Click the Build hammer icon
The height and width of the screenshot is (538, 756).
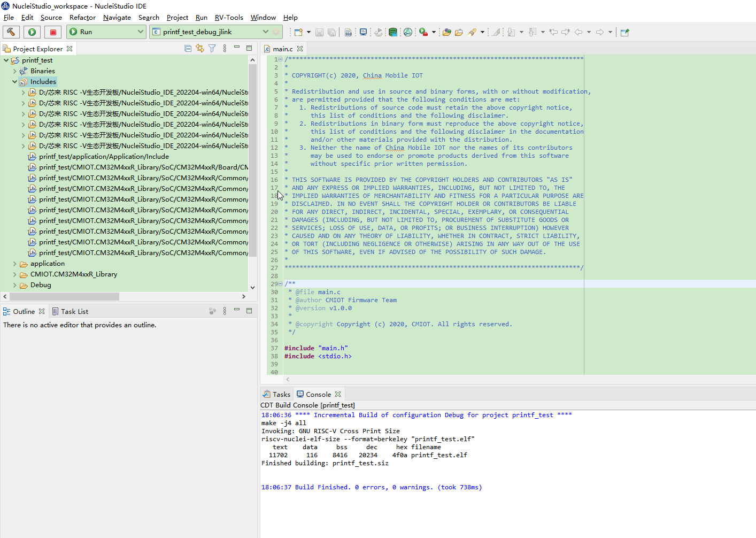coord(11,32)
